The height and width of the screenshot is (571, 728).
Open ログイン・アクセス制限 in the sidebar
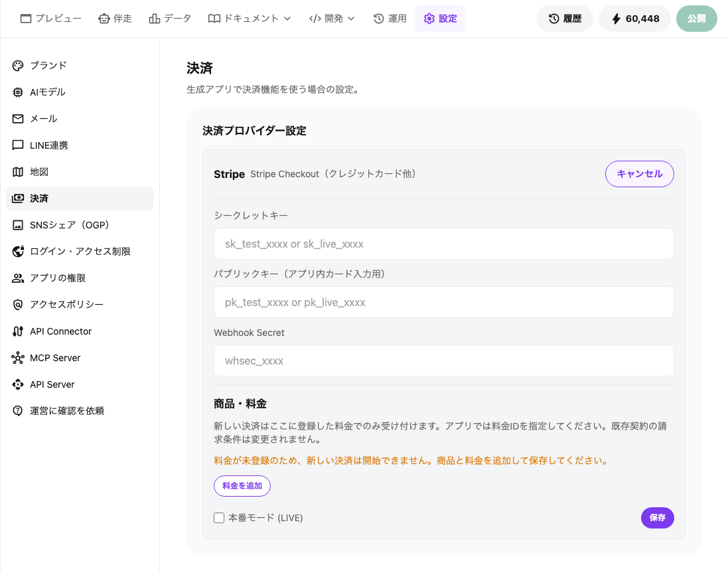(80, 252)
